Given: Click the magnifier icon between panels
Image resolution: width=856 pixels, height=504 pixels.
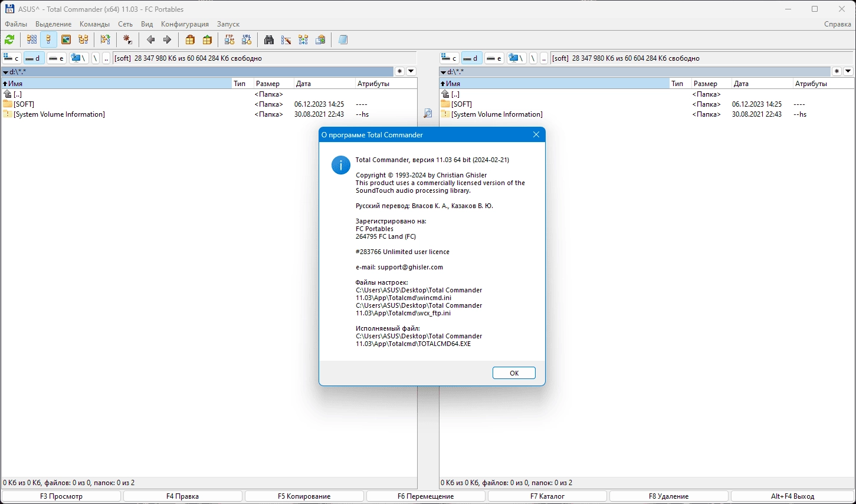Looking at the screenshot, I should point(428,113).
